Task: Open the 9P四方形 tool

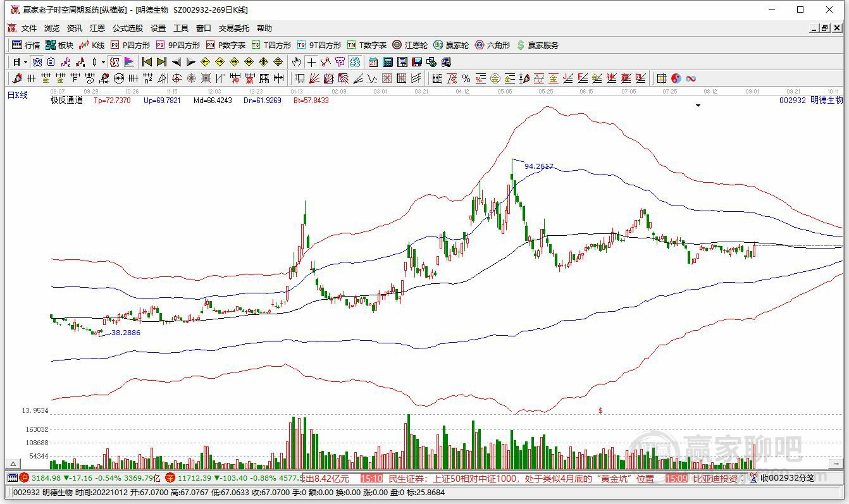Action: tap(178, 45)
